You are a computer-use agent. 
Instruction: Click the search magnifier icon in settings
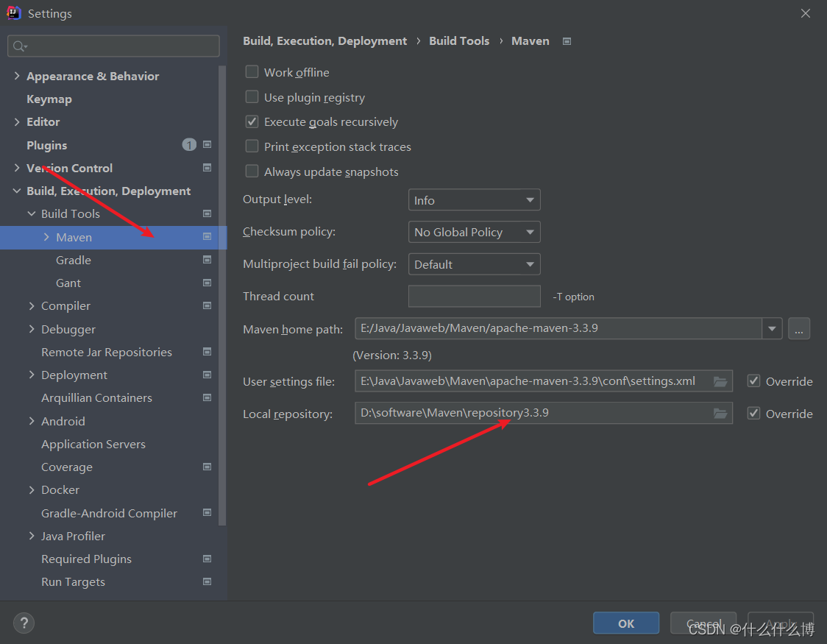[x=20, y=46]
